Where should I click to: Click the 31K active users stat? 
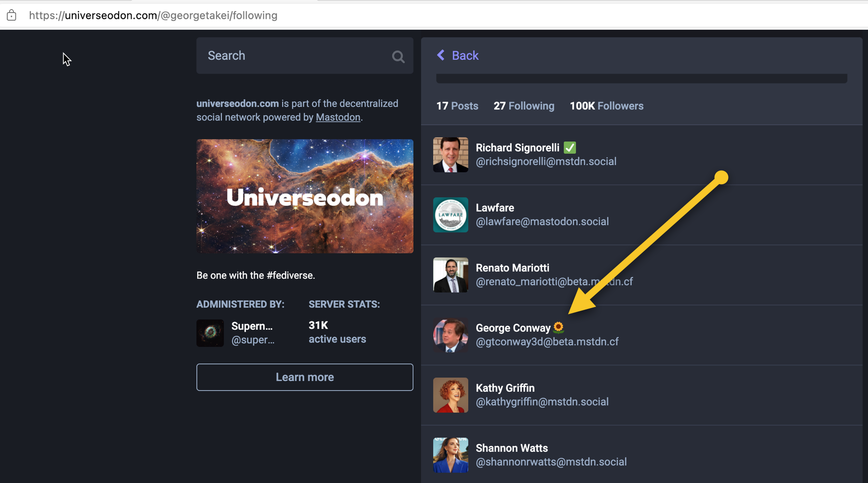(x=337, y=332)
